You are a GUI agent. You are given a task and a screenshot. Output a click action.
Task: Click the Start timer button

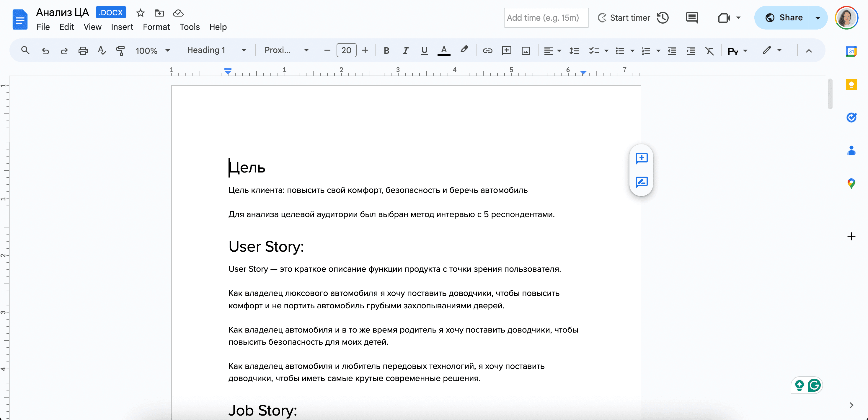click(624, 17)
